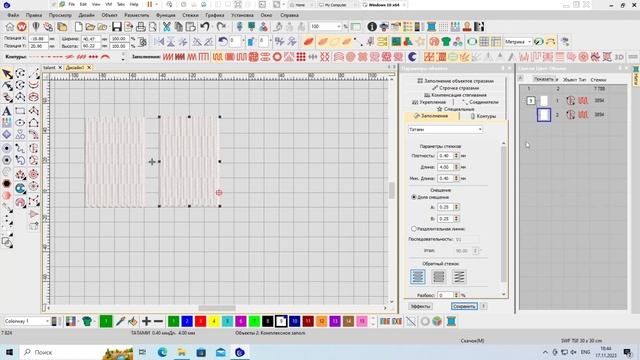
Task: Open the Файл menu
Action: (13, 15)
